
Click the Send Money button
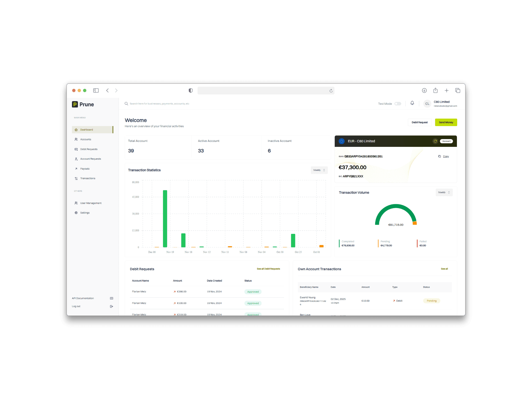446,122
